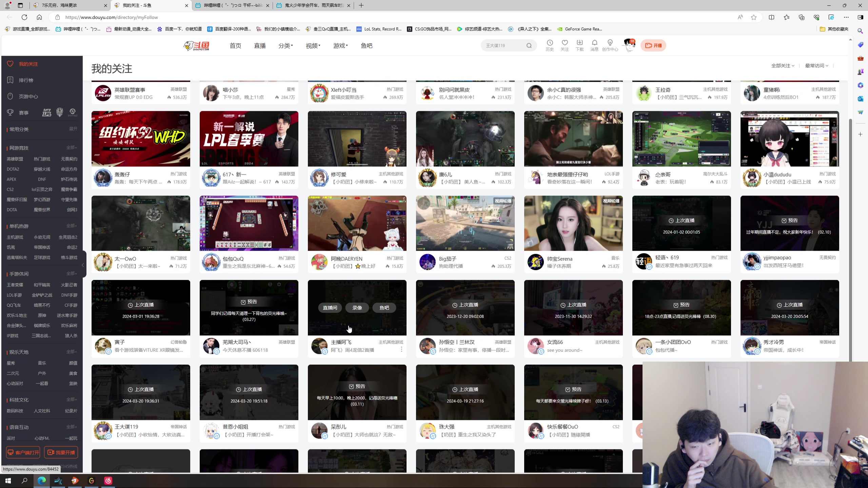868x488 pixels.
Task: Open 排行榜 ranking in sidebar
Action: point(26,80)
